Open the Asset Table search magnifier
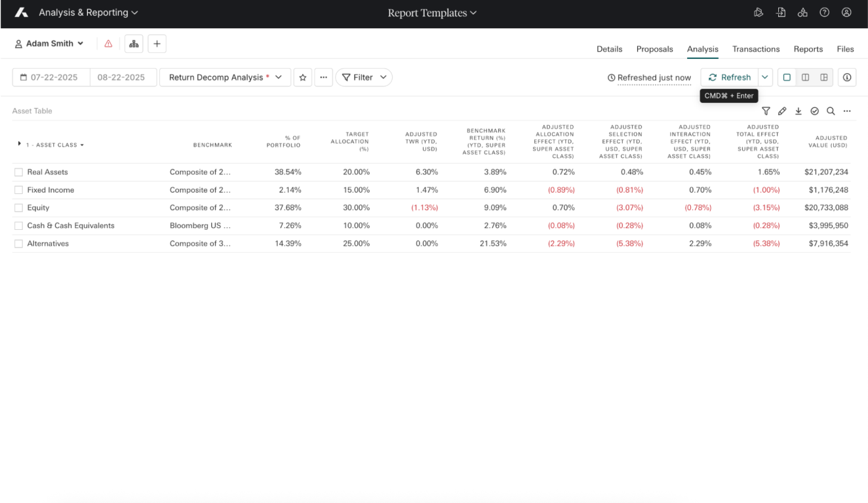 coord(831,111)
